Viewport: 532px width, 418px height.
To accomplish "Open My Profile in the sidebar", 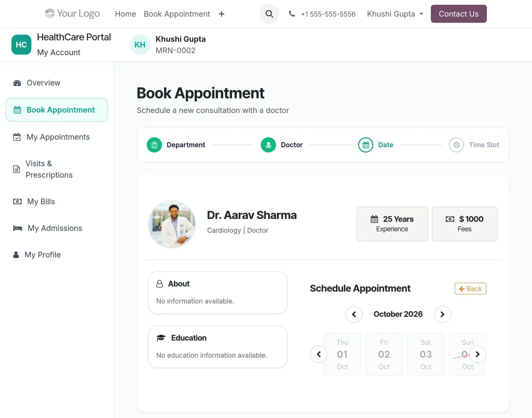I will pyautogui.click(x=57, y=255).
